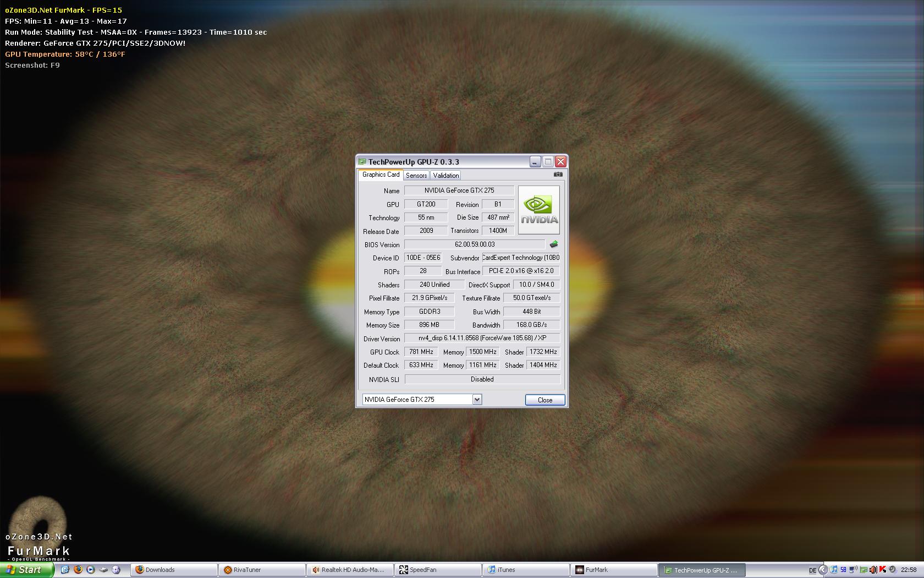Click the taskbar clock showing 22:58
Image resolution: width=924 pixels, height=578 pixels.
[x=909, y=570]
